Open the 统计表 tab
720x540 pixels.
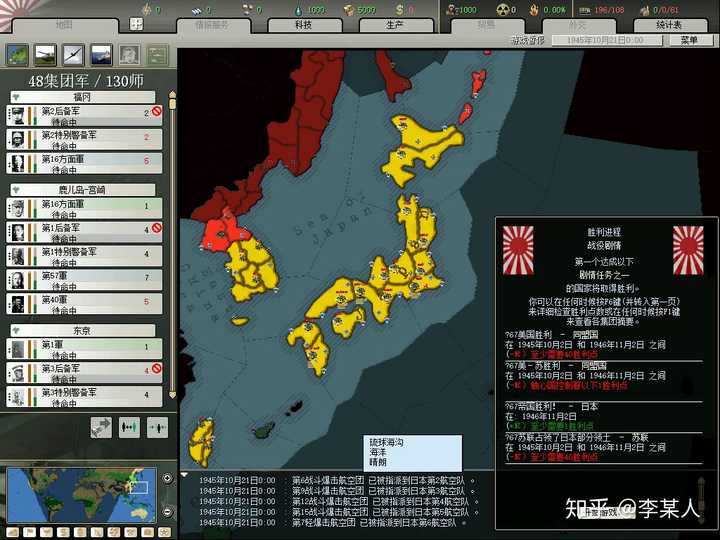[669, 25]
